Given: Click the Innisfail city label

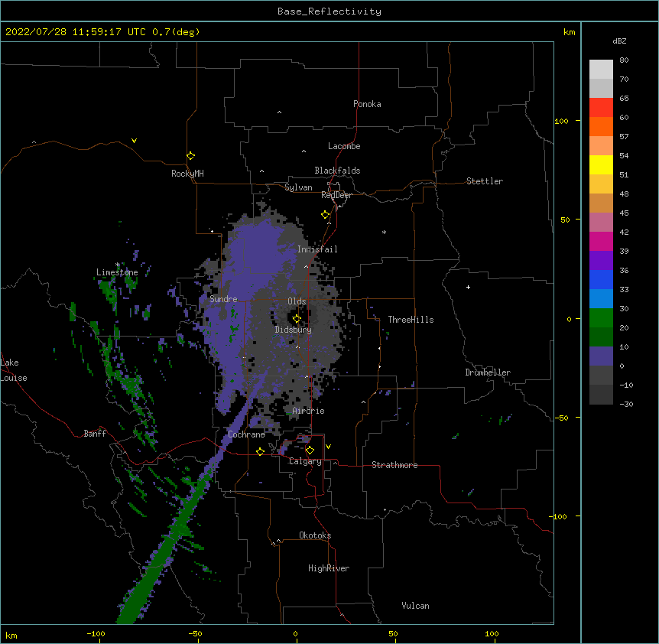Looking at the screenshot, I should point(317,249).
